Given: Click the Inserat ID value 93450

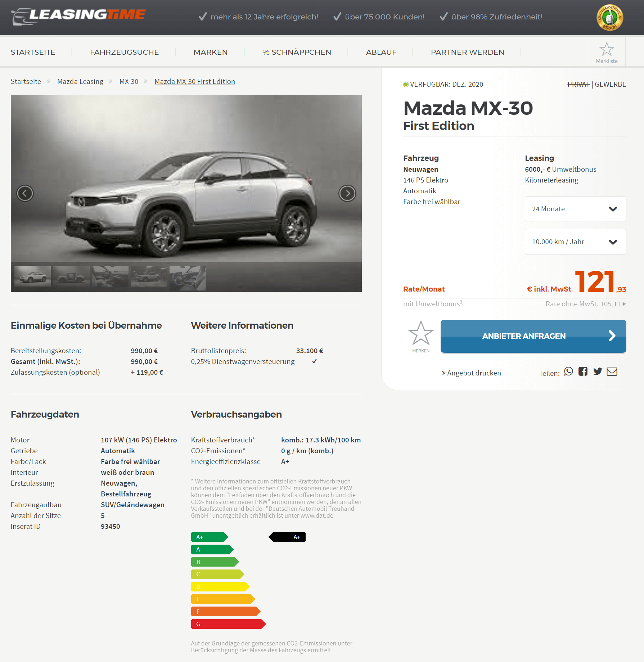Looking at the screenshot, I should [111, 526].
